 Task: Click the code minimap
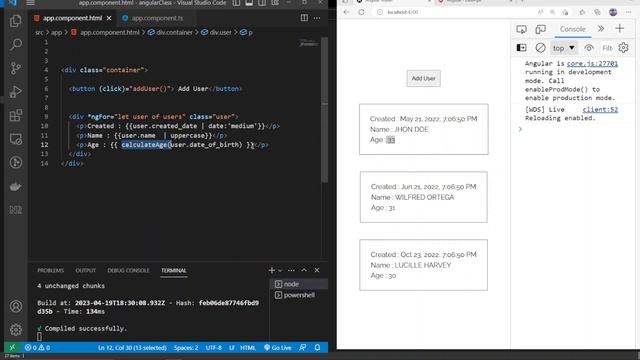[x=308, y=43]
